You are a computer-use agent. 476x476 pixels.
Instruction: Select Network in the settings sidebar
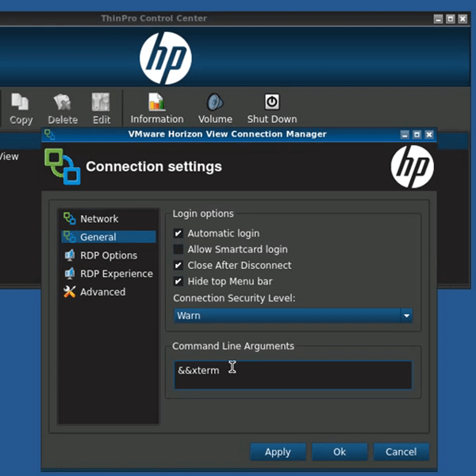click(x=98, y=219)
